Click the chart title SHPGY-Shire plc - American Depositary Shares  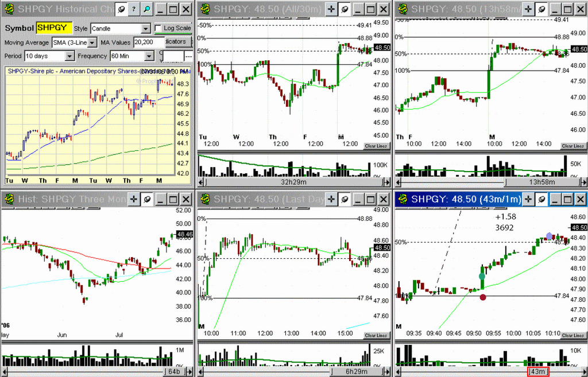click(73, 71)
